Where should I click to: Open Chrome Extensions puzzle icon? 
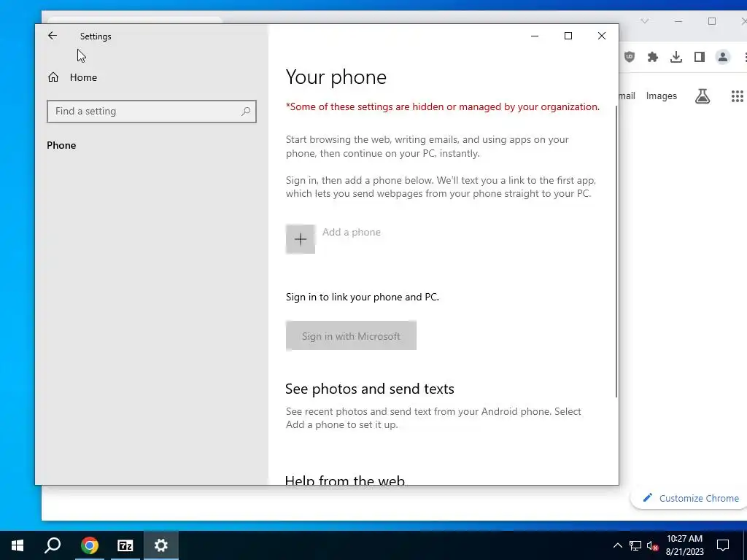pyautogui.click(x=653, y=57)
